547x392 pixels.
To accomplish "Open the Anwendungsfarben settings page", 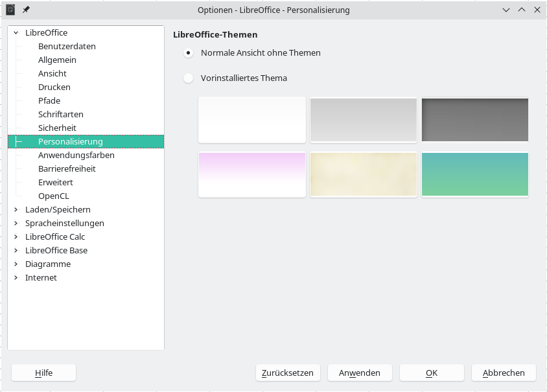I will 76,156.
